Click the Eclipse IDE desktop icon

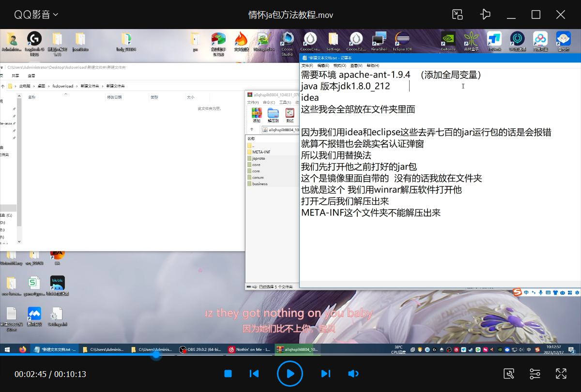(402, 41)
